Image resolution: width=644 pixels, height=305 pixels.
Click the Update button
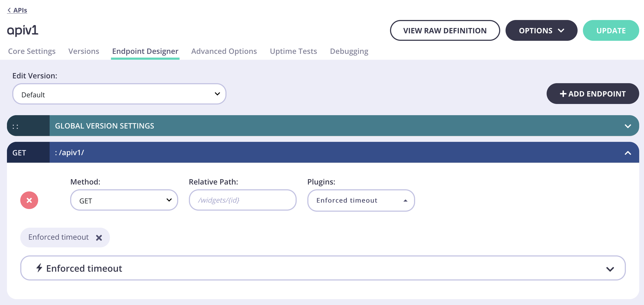(611, 31)
